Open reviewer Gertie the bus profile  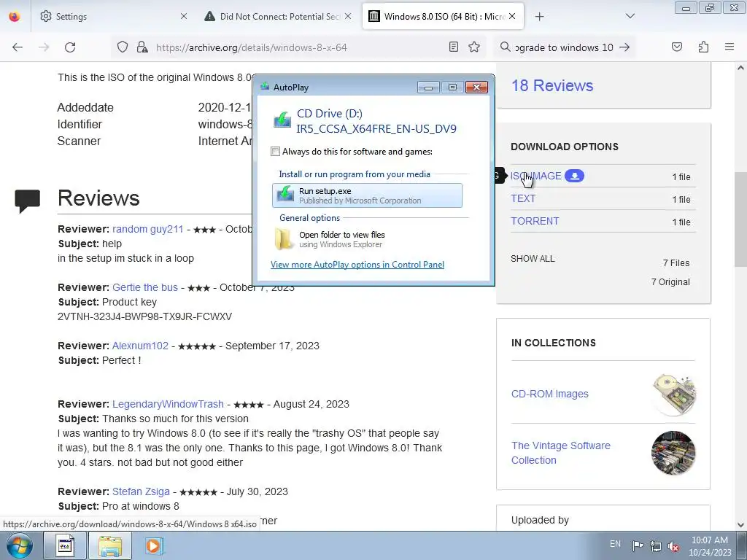(x=145, y=287)
